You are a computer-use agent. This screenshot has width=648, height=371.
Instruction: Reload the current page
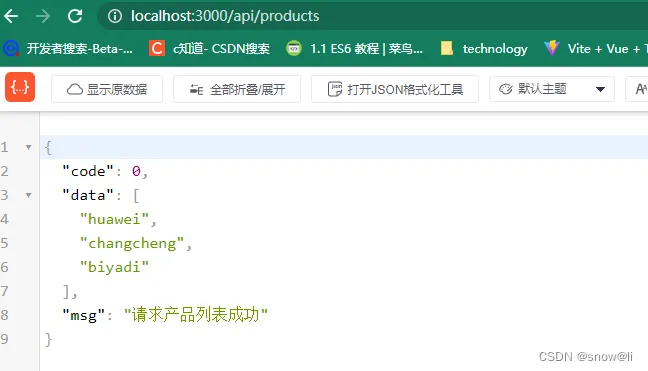75,16
